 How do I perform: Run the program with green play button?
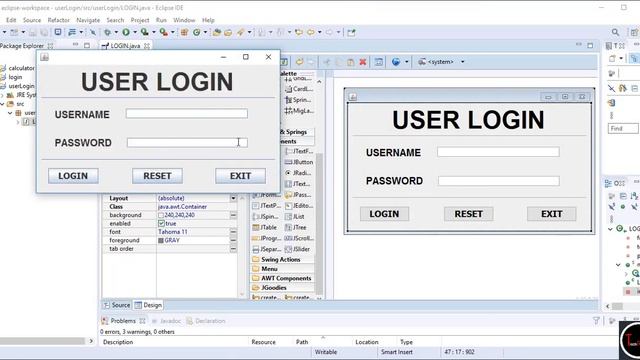[x=126, y=32]
